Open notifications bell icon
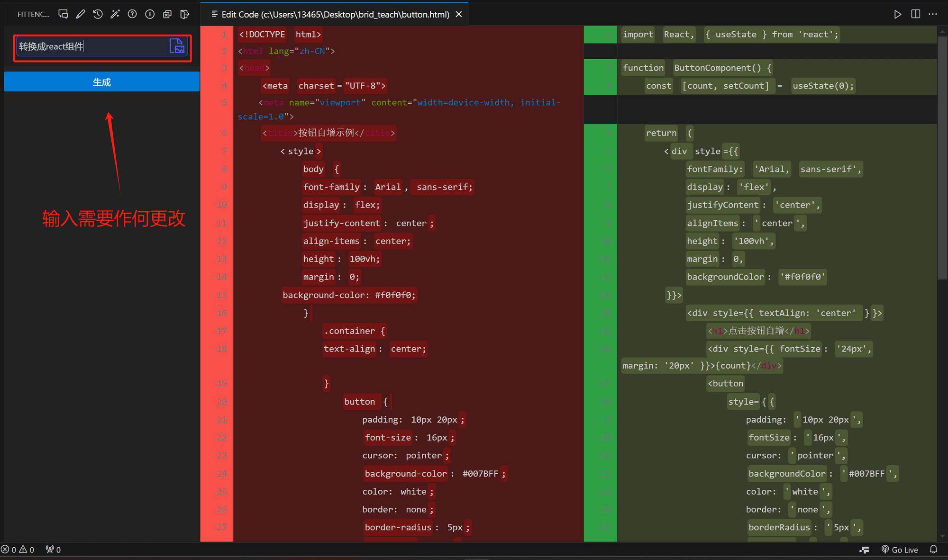Viewport: 948px width, 560px height. tap(933, 550)
